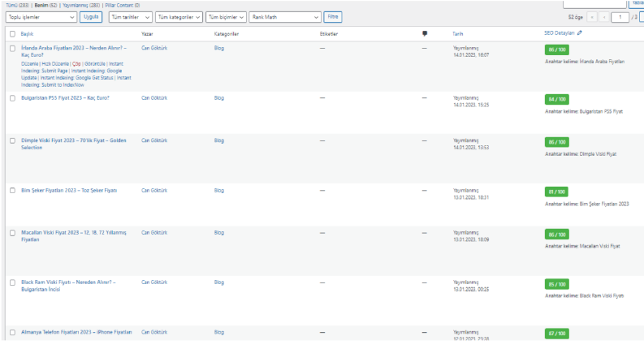Click Düzenle under İrlanda Araba post
Image resolution: width=644 pixels, height=362 pixels.
[29, 64]
